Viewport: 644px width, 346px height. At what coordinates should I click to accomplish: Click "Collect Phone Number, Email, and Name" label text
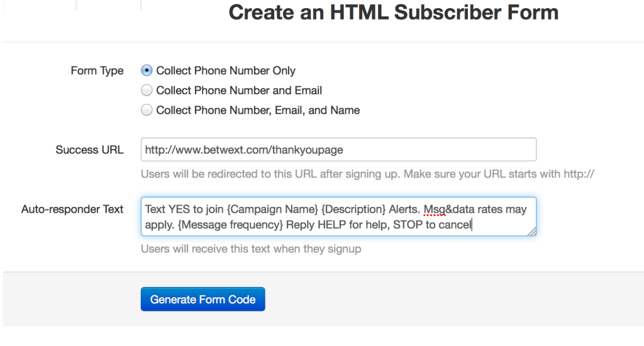click(258, 110)
